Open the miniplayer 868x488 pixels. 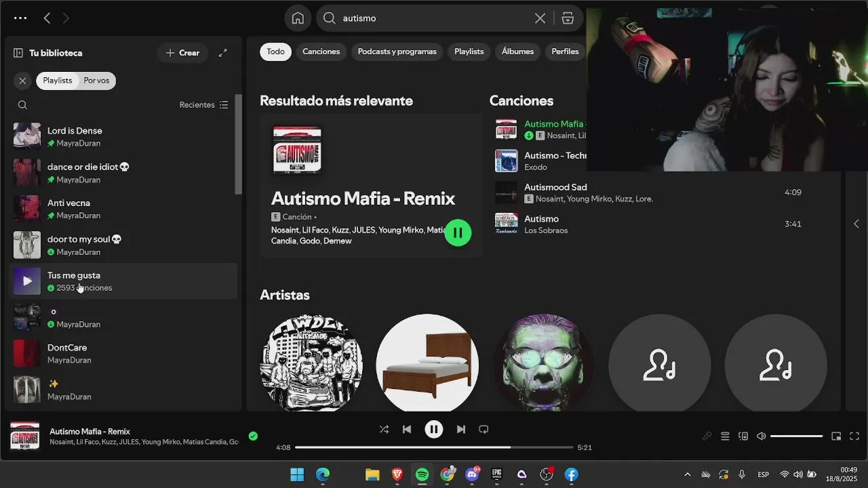pyautogui.click(x=836, y=436)
